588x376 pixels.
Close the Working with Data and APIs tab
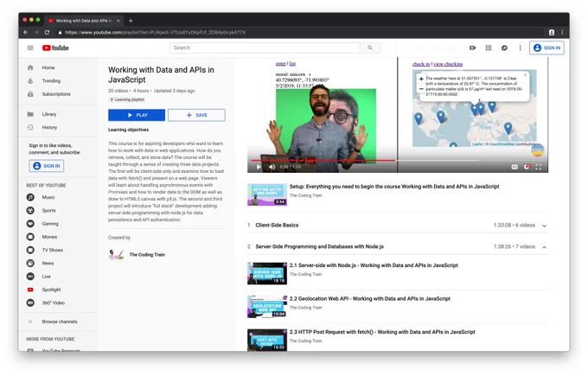tap(118, 21)
